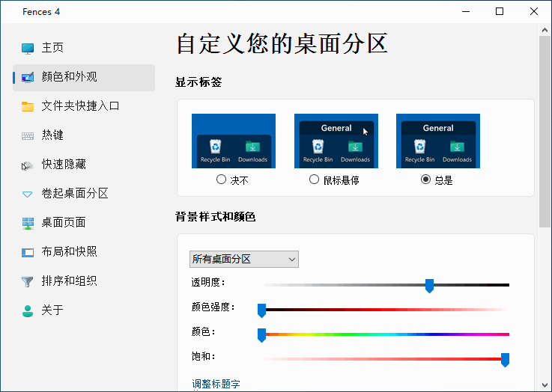Viewport: 552px width, 392px height.
Task: Click the monitor icon beside 主页
Action: (28, 48)
